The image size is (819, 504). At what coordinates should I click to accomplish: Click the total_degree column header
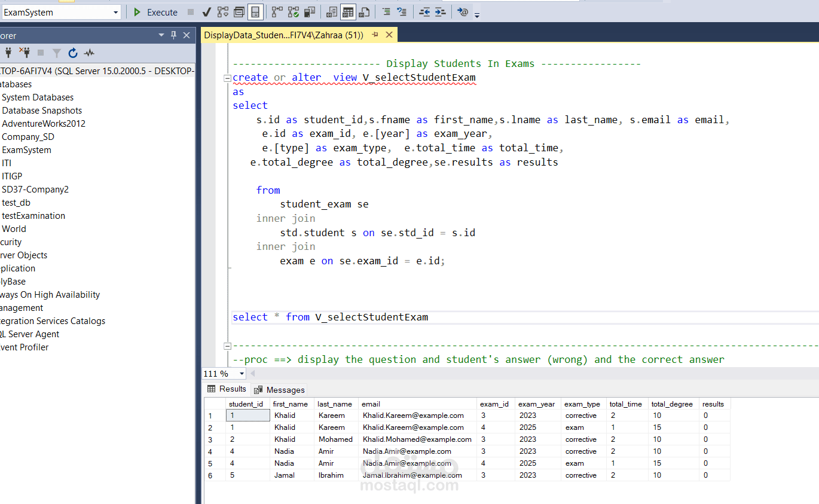point(673,404)
